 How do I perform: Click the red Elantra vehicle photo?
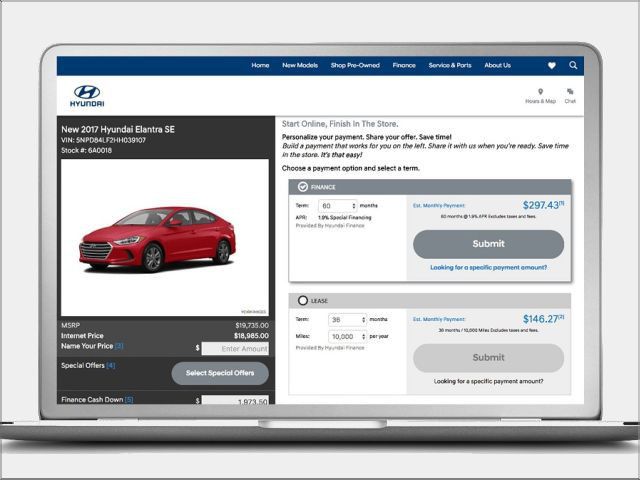[x=158, y=239]
